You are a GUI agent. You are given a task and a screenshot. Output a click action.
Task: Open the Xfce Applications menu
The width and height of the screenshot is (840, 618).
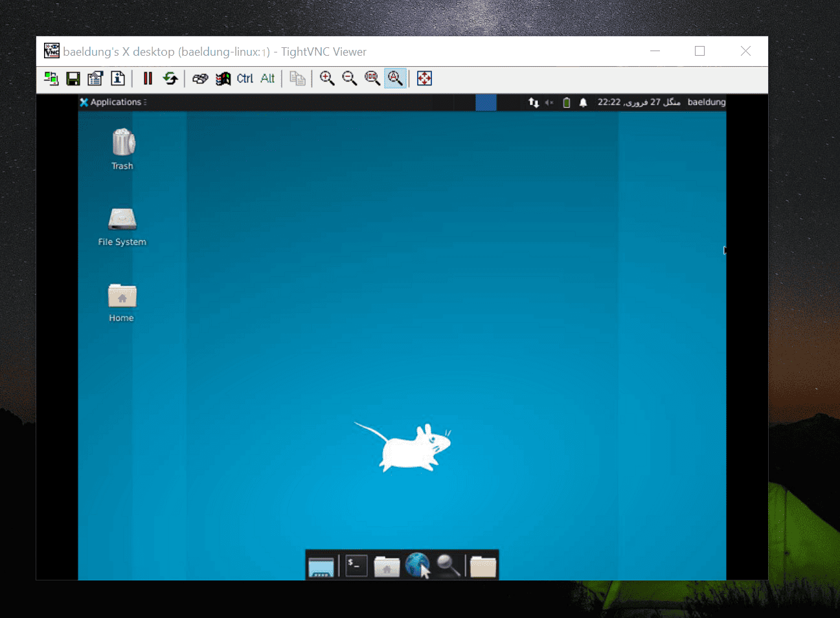tap(113, 102)
